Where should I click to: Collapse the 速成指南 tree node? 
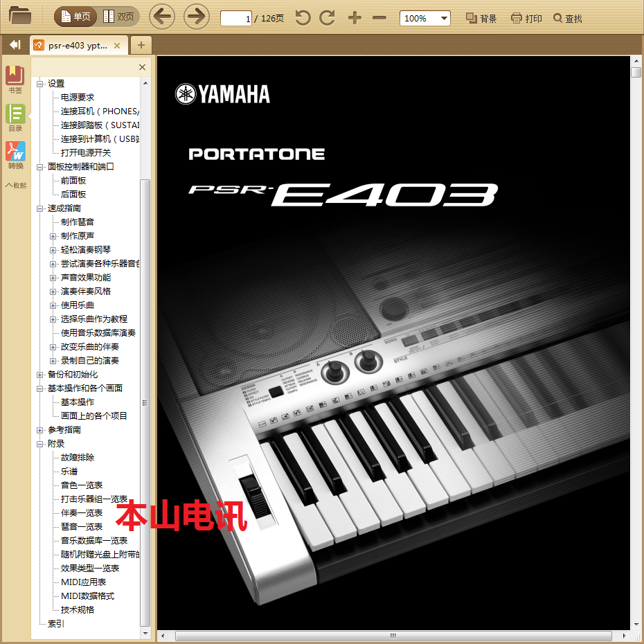tap(40, 208)
